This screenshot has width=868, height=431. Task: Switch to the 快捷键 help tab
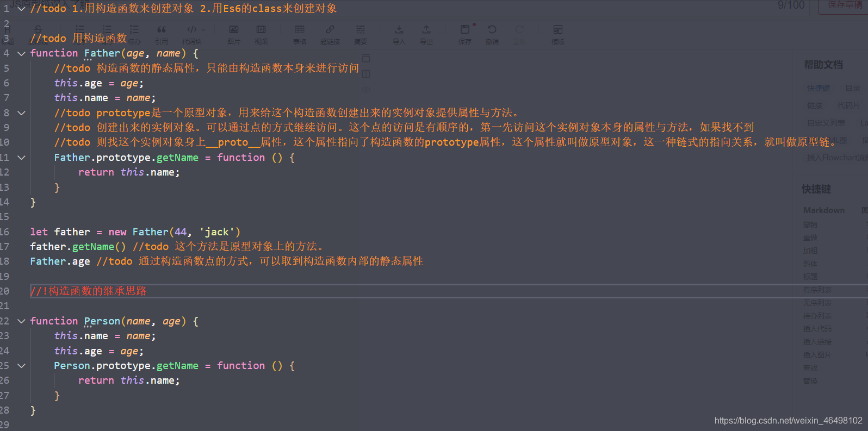819,88
